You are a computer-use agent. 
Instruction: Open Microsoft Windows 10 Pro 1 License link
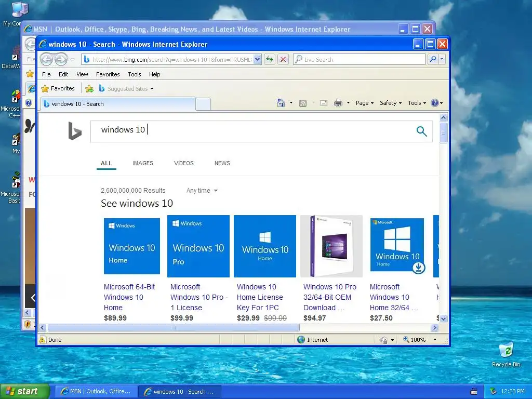coord(199,297)
